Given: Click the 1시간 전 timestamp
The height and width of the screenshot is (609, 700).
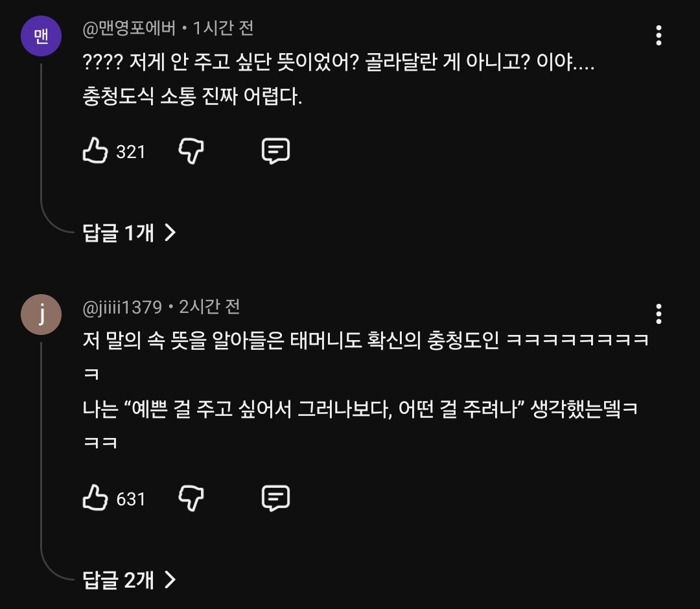Looking at the screenshot, I should (x=223, y=29).
